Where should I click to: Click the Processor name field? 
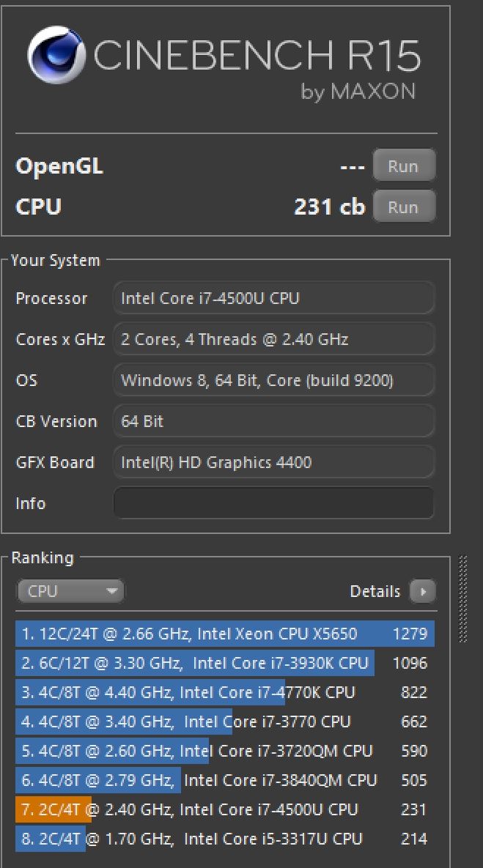(x=273, y=298)
